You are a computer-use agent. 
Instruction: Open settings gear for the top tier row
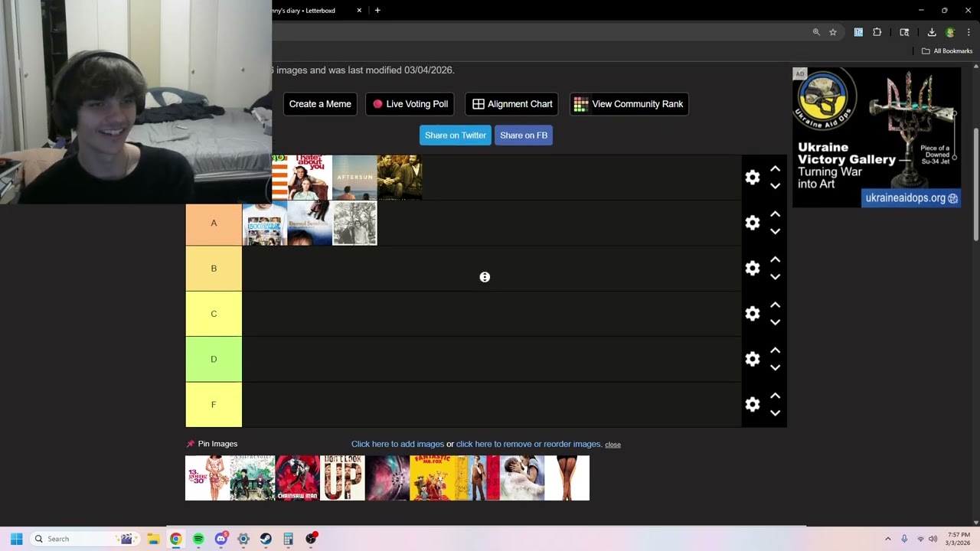[753, 178]
